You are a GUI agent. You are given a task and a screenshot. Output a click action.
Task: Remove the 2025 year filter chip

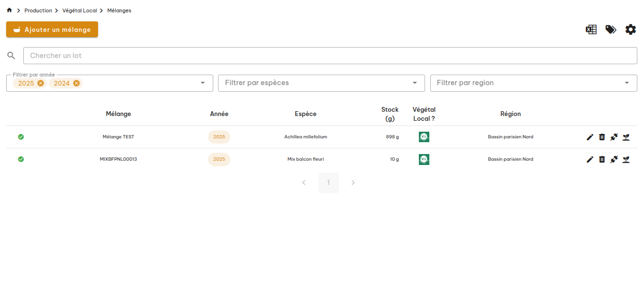(x=40, y=83)
